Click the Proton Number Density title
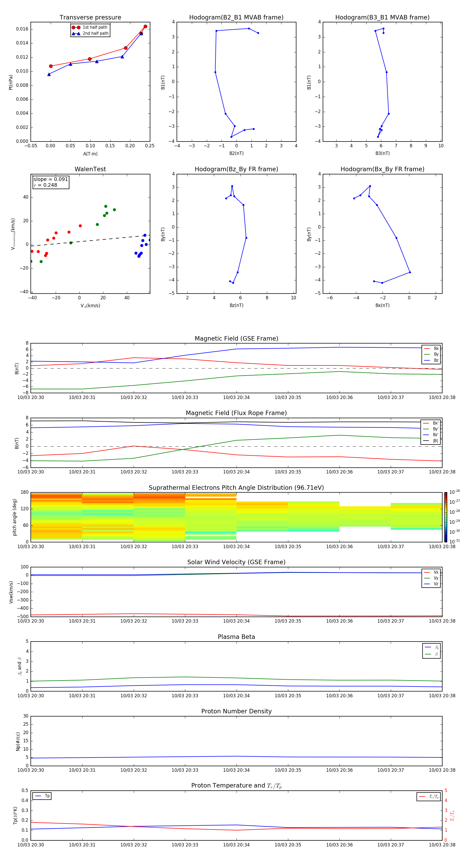 click(236, 711)
